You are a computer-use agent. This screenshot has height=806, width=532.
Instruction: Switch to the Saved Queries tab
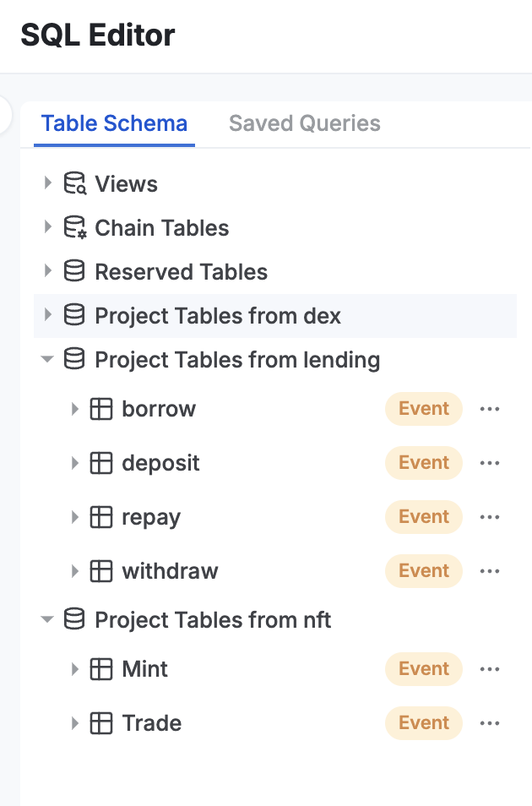[305, 123]
